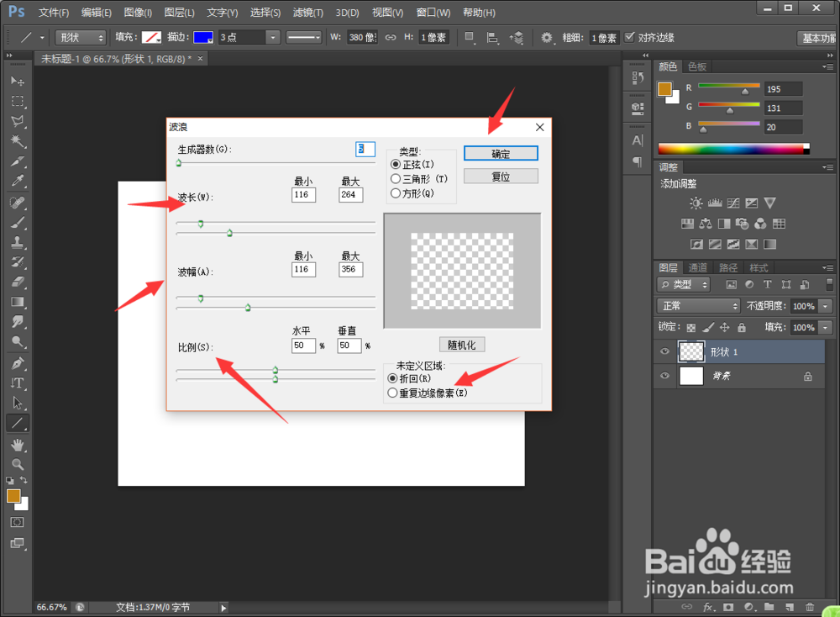This screenshot has height=617, width=840.
Task: Select the Magic Wand tool
Action: (x=17, y=141)
